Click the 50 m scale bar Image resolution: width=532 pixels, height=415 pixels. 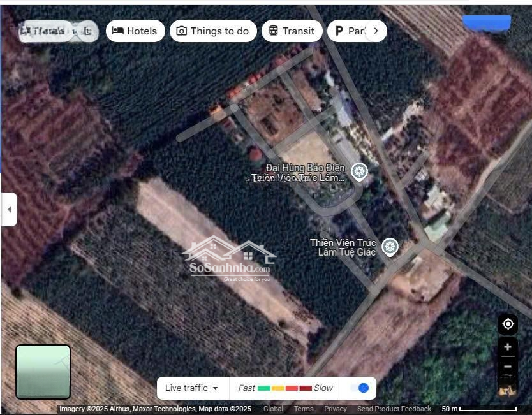[x=478, y=409]
